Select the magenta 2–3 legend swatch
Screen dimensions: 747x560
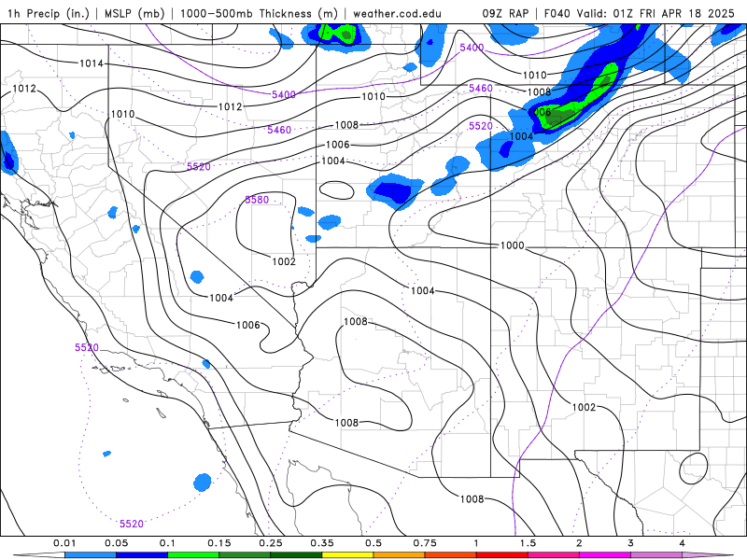click(605, 555)
